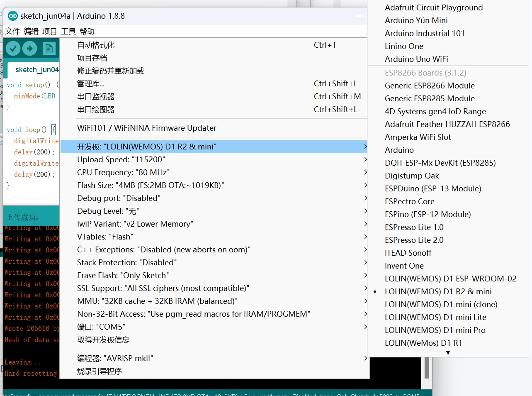The image size is (532, 396).
Task: Open 管理库... from the tools menu
Action: click(214, 84)
